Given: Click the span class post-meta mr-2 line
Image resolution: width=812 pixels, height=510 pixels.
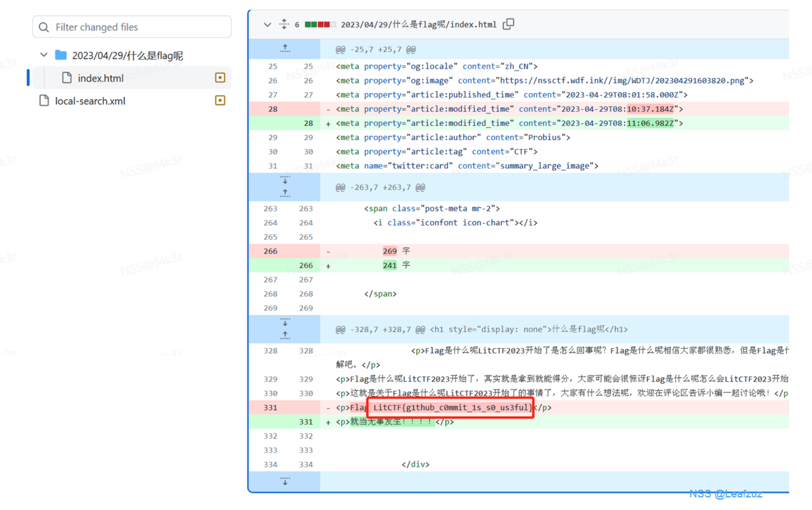Looking at the screenshot, I should point(432,208).
